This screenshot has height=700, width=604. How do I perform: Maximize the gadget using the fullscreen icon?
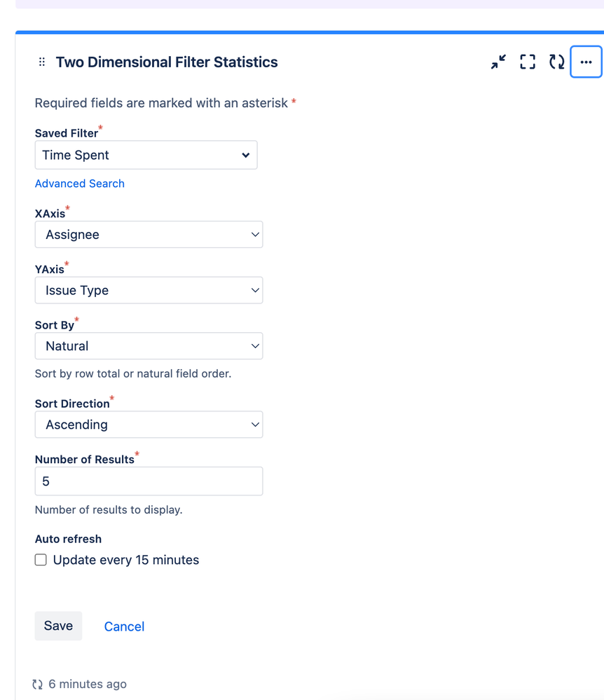(x=528, y=62)
